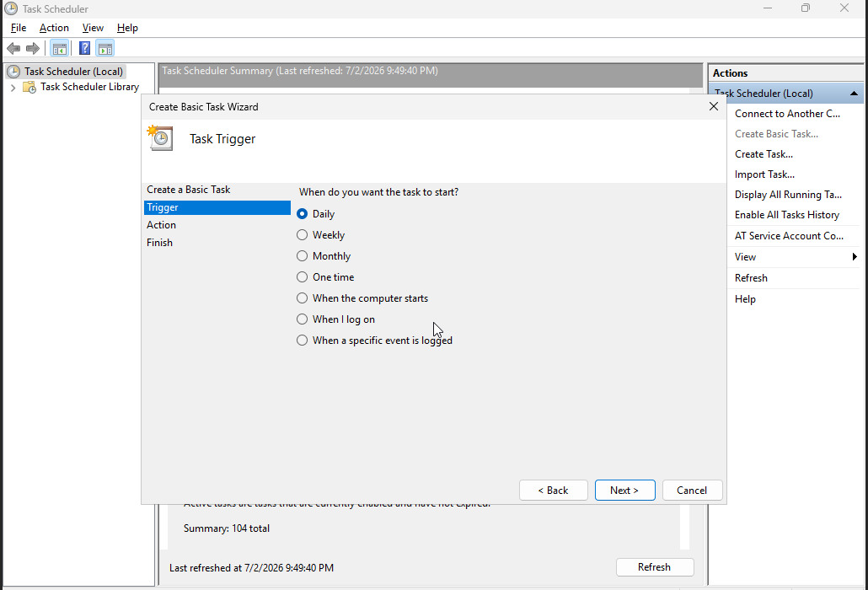Viewport: 868px width, 590px height.
Task: Minimize the Task Scheduler window
Action: pyautogui.click(x=767, y=8)
